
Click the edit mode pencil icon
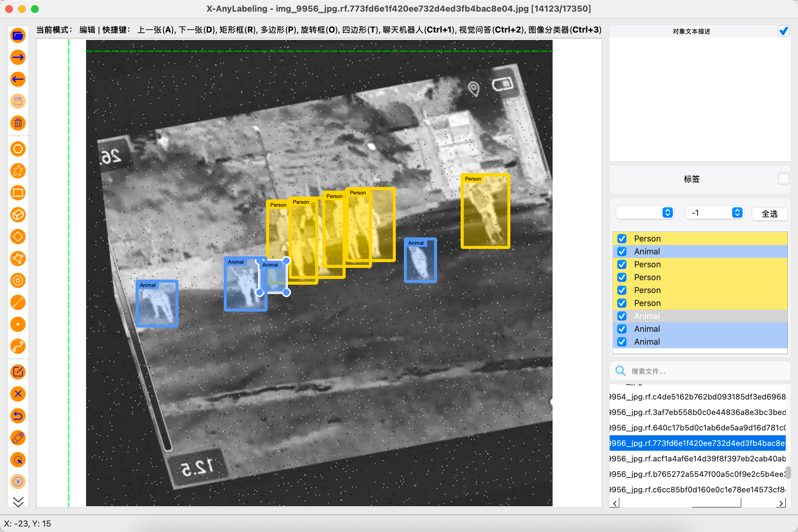click(x=18, y=372)
